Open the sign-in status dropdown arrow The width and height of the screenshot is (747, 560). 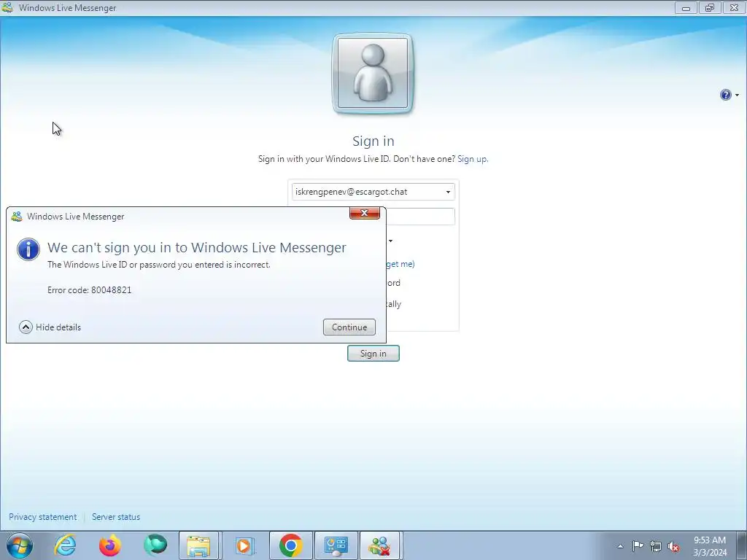[x=391, y=241]
